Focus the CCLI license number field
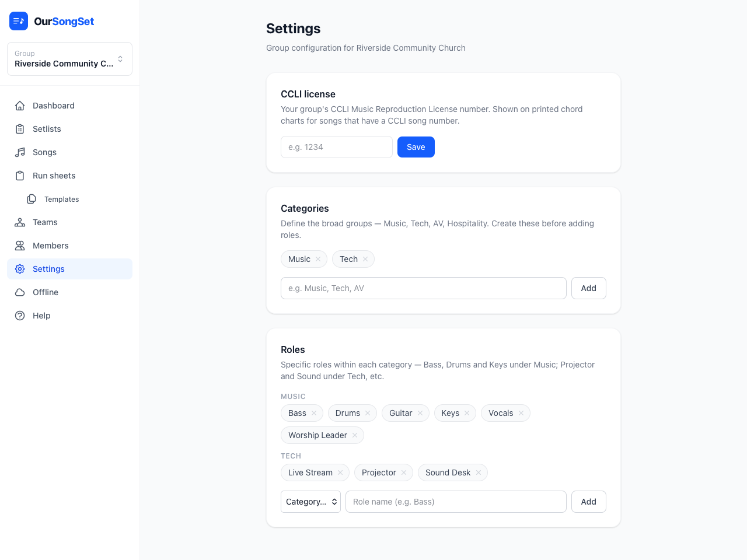This screenshot has width=747, height=560. click(337, 147)
